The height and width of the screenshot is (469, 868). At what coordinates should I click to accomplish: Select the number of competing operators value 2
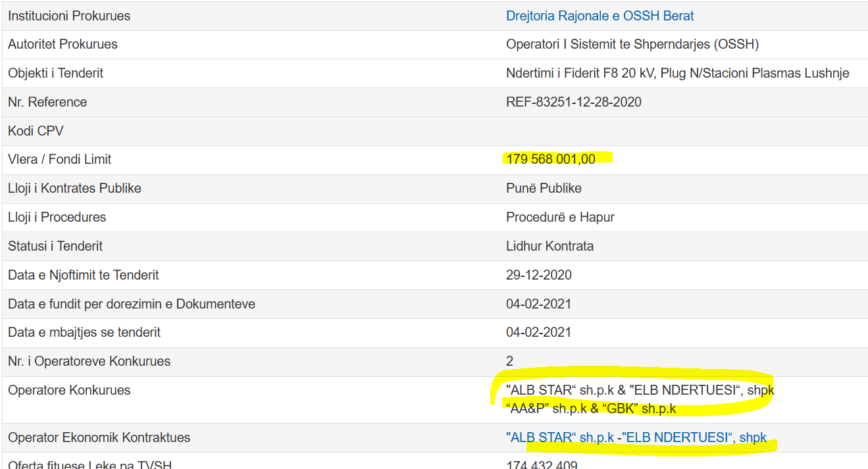coord(509,361)
